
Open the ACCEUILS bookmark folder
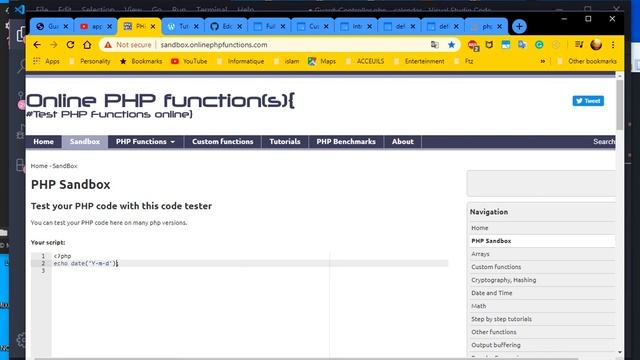coord(364,61)
